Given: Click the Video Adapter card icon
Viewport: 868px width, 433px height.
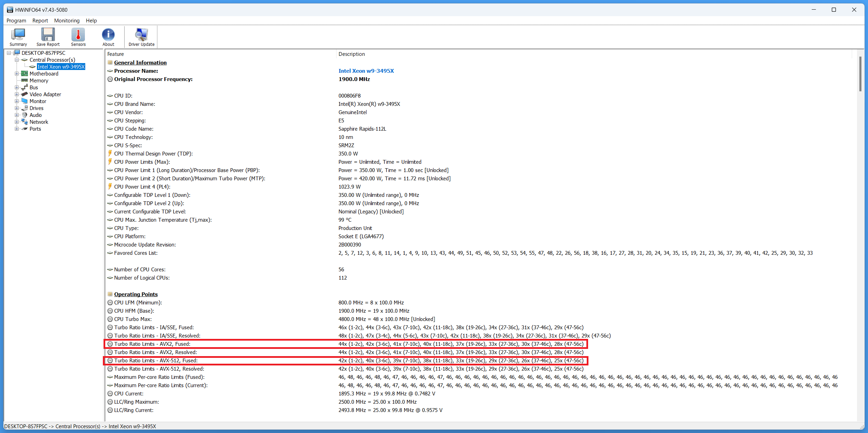Looking at the screenshot, I should point(25,94).
